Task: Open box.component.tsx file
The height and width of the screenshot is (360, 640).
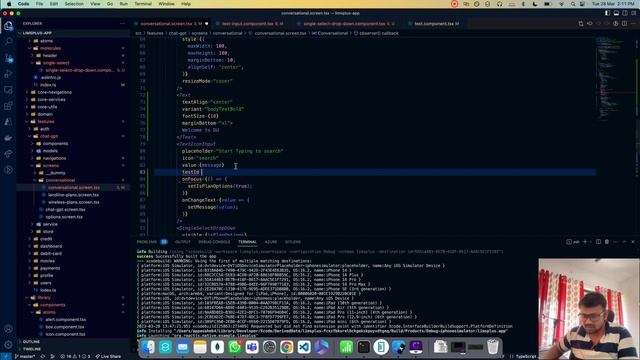Action: 64,327
